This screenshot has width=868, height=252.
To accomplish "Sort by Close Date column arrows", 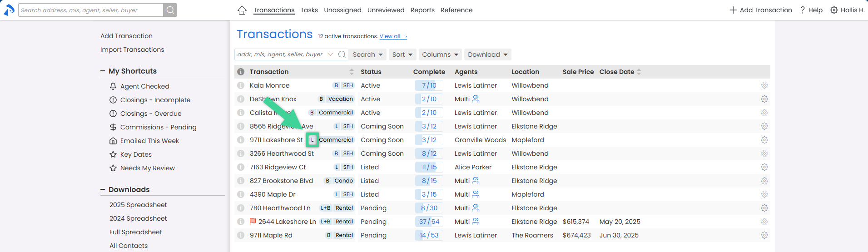I will pyautogui.click(x=639, y=72).
